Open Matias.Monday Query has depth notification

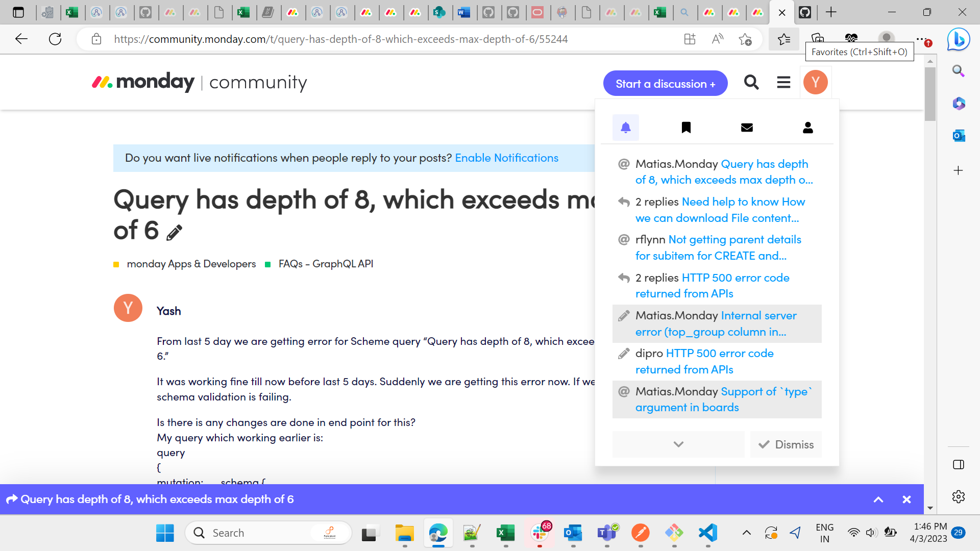(717, 172)
